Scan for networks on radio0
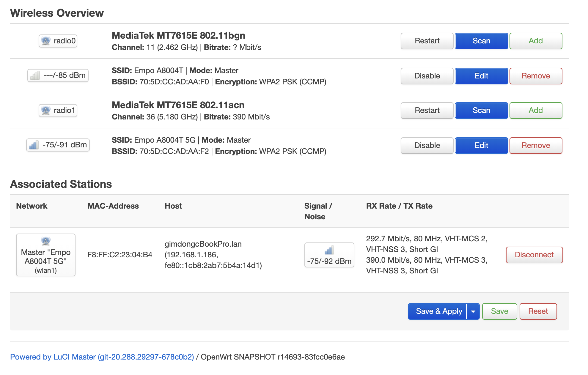This screenshot has height=375, width=588. pos(481,41)
